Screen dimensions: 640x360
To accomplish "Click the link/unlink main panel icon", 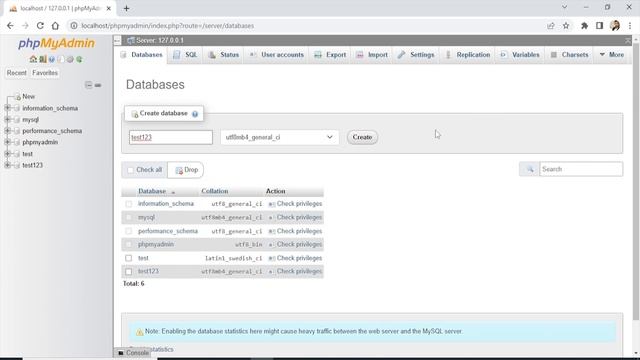I will (98, 85).
